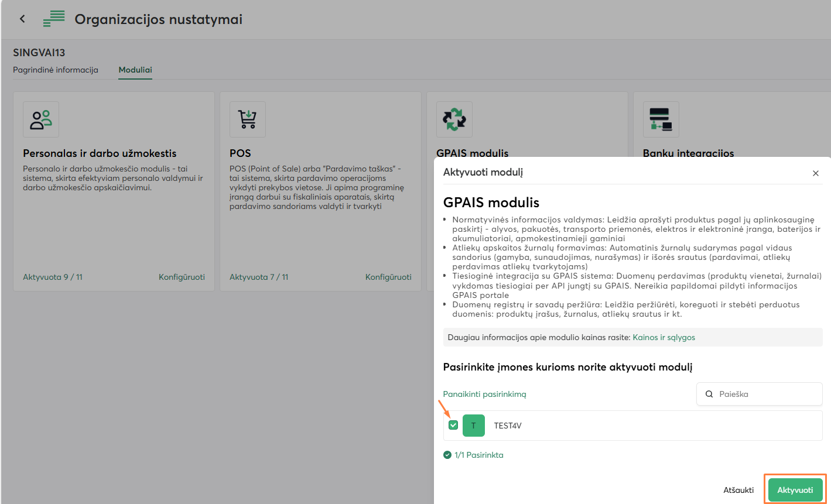Uncheck the TEST4V company checkbox
Screen dimensions: 831x504
click(x=453, y=426)
